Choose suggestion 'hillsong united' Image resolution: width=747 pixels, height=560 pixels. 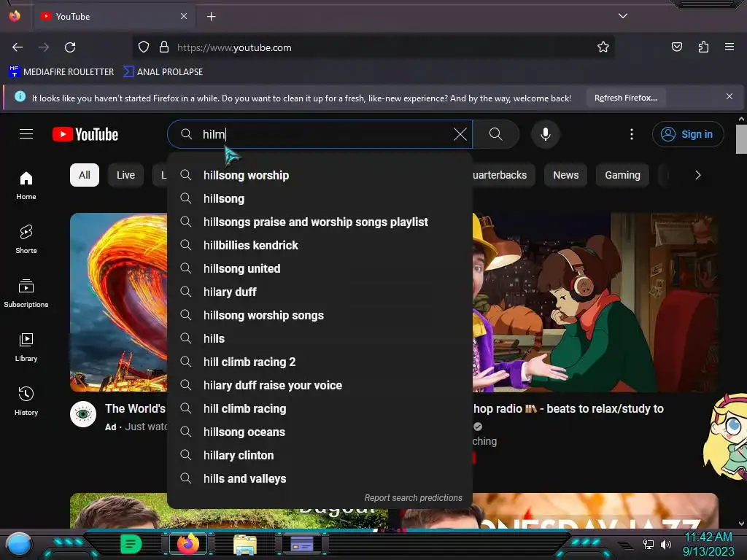coord(320,268)
